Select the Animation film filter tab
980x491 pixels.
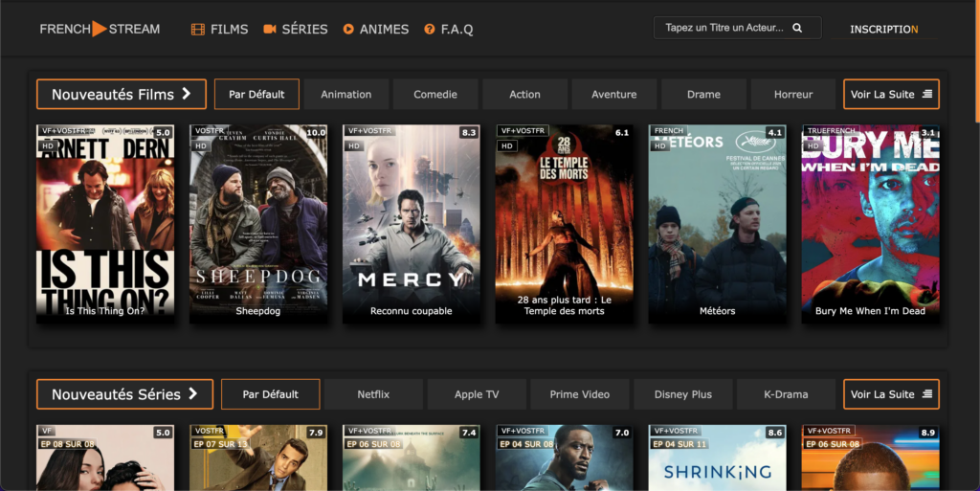tap(345, 95)
